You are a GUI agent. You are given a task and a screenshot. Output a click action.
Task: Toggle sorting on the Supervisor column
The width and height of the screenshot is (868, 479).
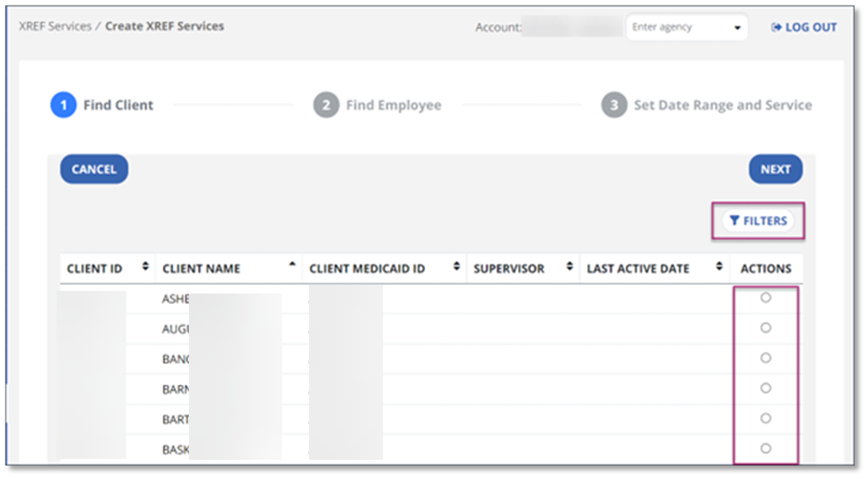[569, 267]
